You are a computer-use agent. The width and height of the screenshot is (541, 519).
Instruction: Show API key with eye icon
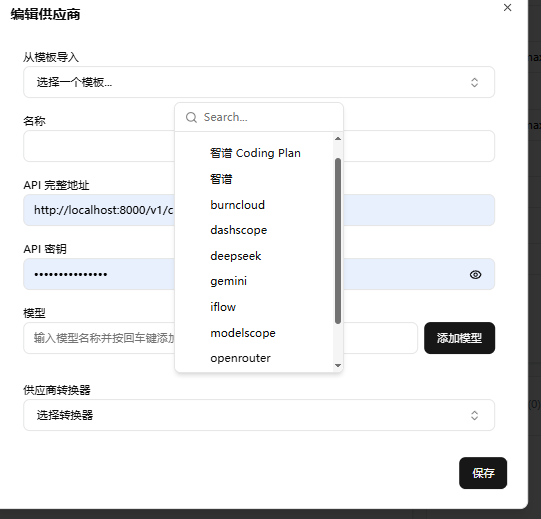pyautogui.click(x=475, y=275)
